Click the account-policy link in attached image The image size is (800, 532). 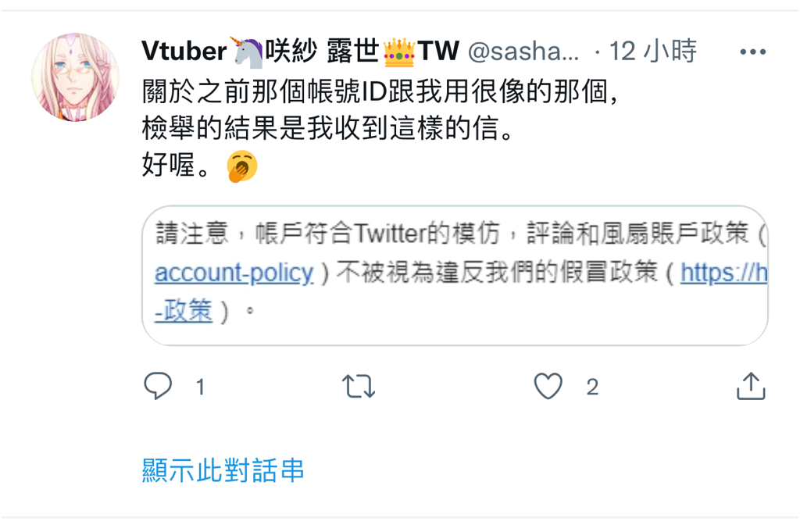tap(234, 273)
